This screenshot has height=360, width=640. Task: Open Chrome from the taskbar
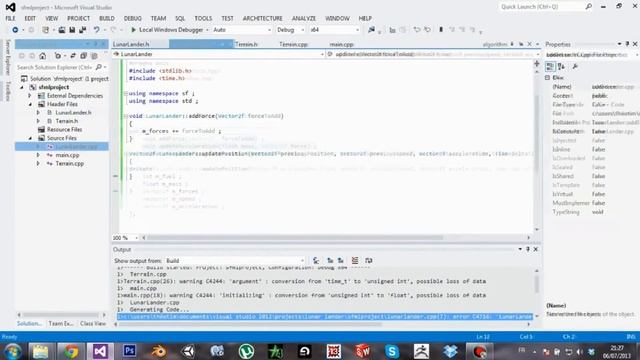tap(71, 351)
